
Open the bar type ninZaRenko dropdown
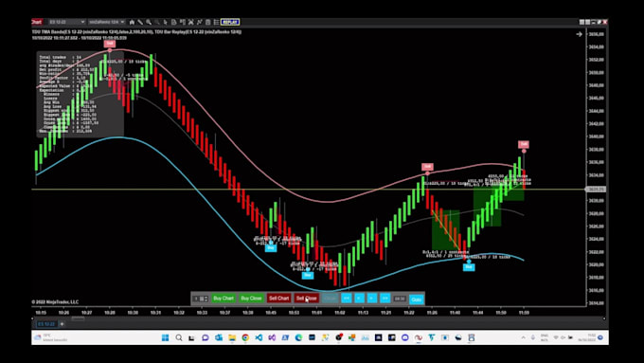click(106, 22)
